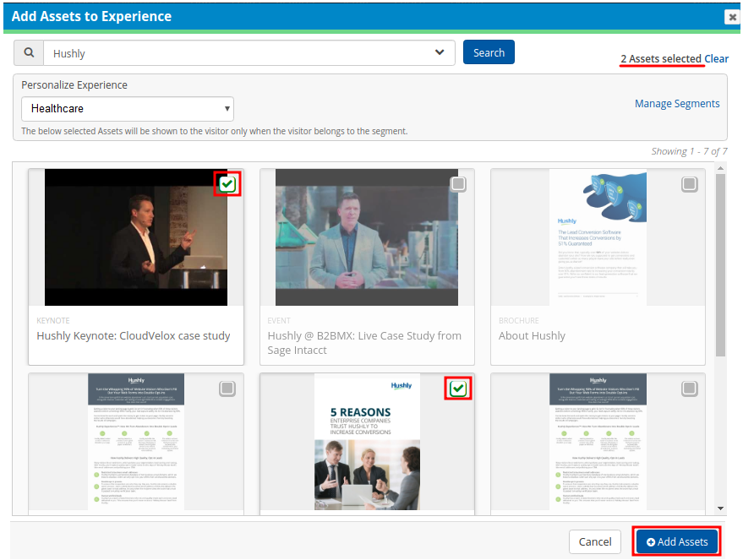Open the Healthcare segment dropdown
The image size is (743, 560).
tap(128, 109)
